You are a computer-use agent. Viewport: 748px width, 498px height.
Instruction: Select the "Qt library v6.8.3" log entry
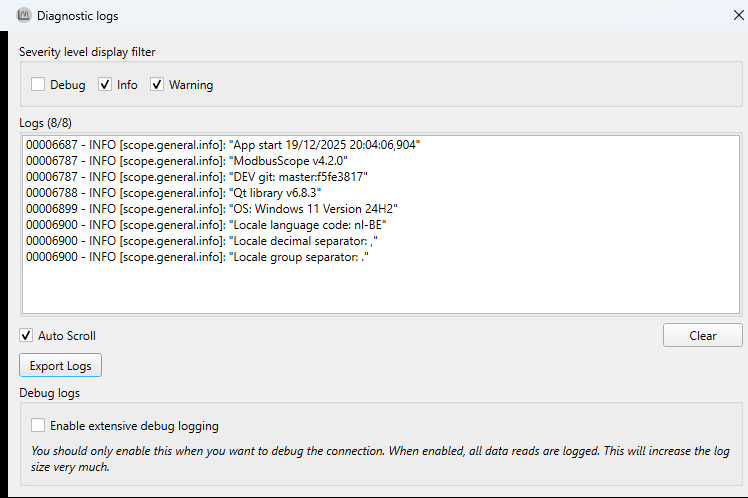click(173, 193)
